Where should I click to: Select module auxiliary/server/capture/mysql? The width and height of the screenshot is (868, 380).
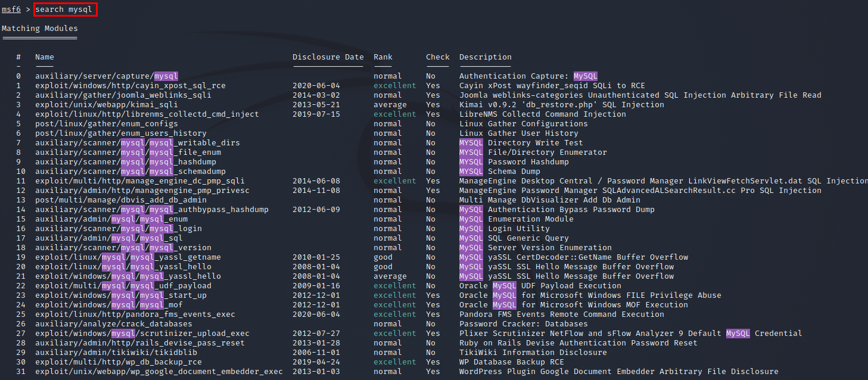pyautogui.click(x=107, y=76)
